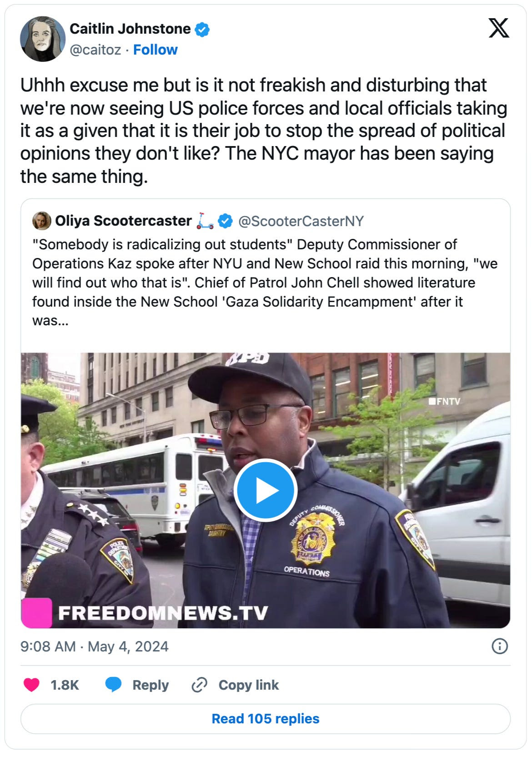
Task: Open the quoted tweet text about radicalizing students
Action: tap(265, 283)
